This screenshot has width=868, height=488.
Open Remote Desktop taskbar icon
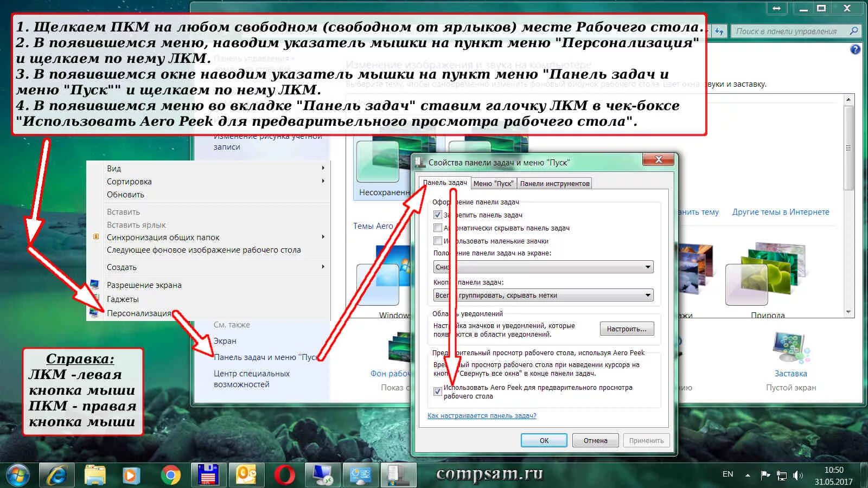323,476
